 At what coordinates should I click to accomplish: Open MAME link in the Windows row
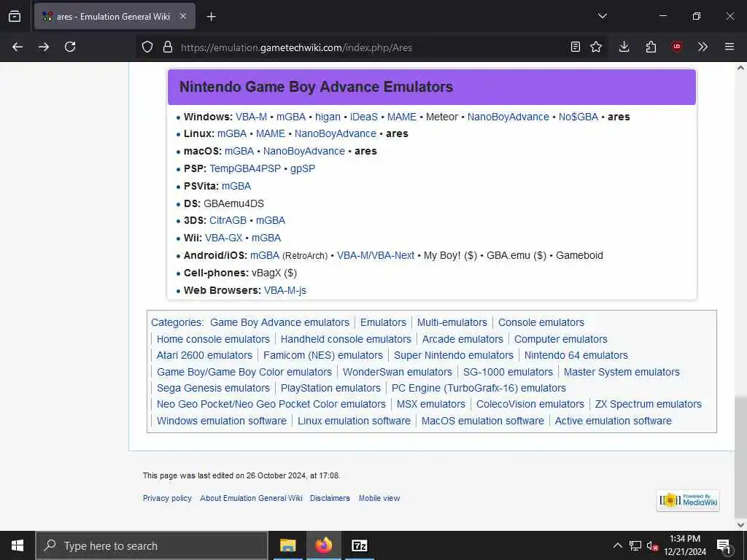point(402,117)
